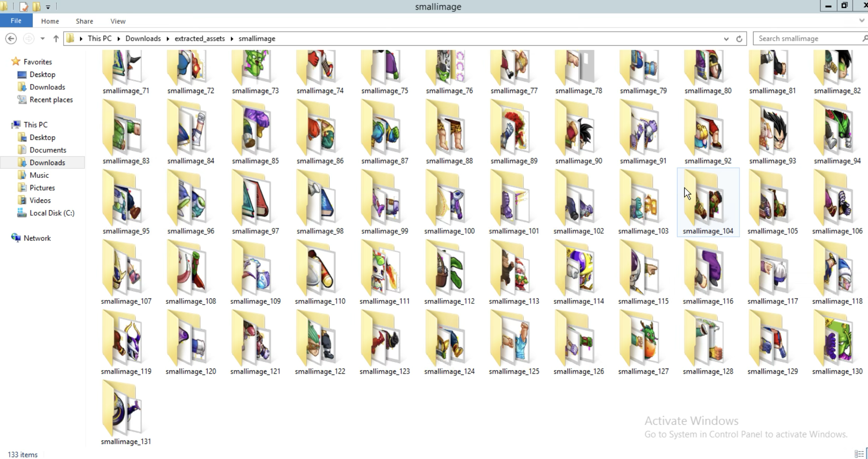Open Music in the navigation pane

39,175
